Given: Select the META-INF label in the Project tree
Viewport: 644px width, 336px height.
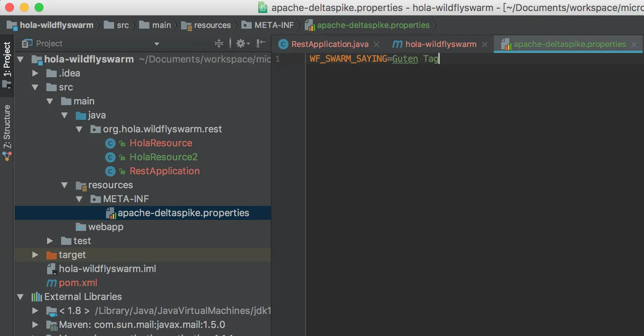Looking at the screenshot, I should (126, 199).
